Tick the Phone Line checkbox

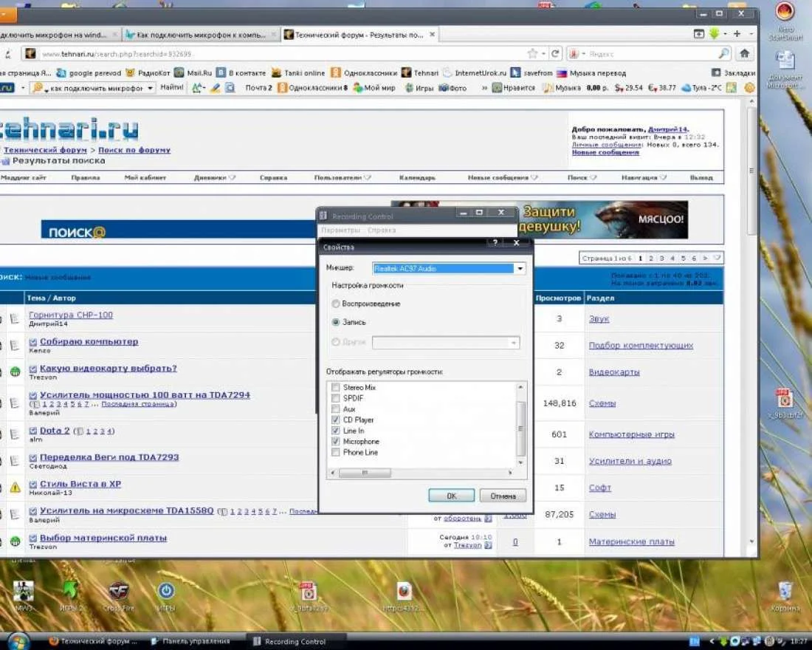click(336, 452)
